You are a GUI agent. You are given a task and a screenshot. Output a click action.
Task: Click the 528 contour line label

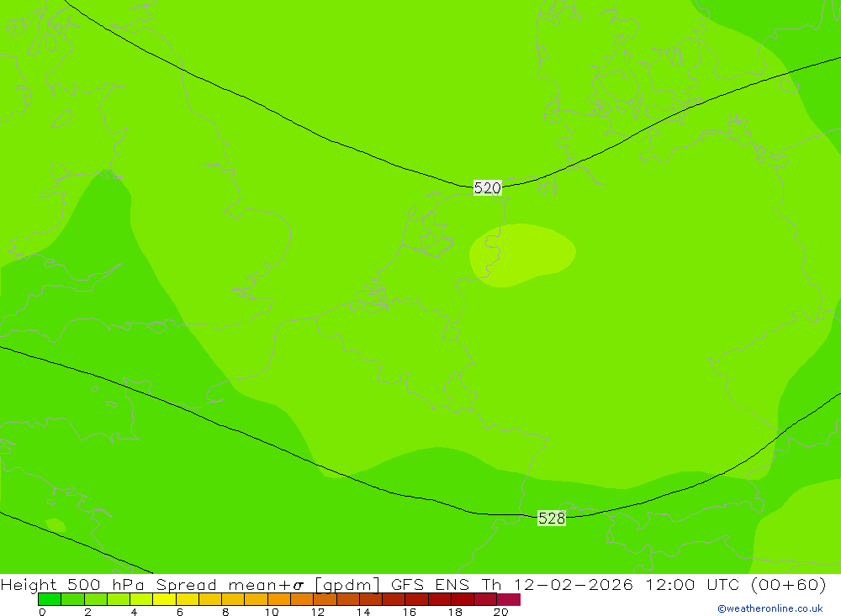(552, 518)
